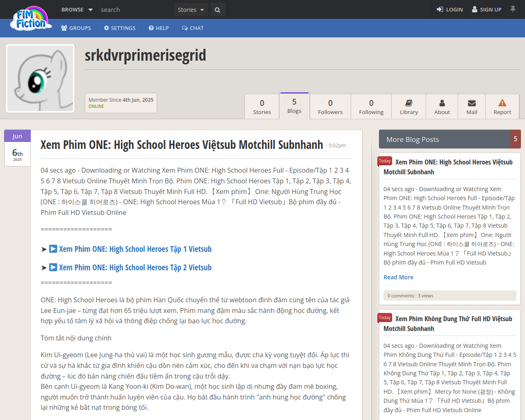Open sidebar post ONE: High School Heroes
The width and height of the screenshot is (525, 420).
[448, 167]
